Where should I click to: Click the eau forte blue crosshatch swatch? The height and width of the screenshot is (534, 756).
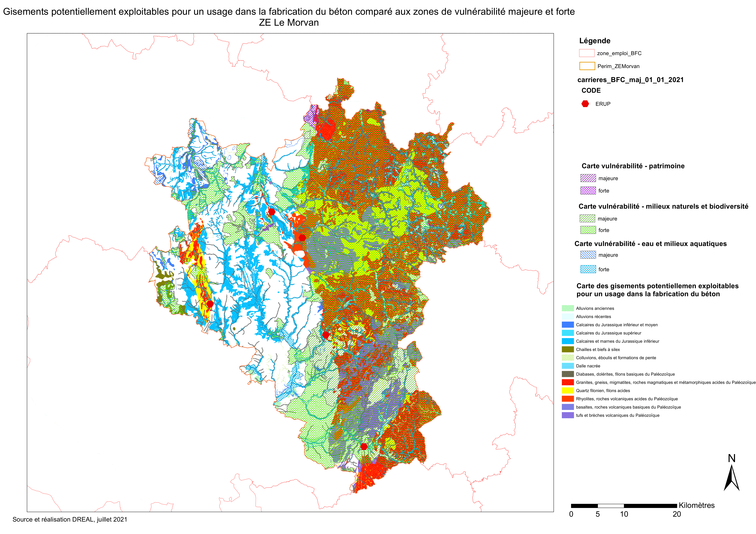tap(588, 269)
